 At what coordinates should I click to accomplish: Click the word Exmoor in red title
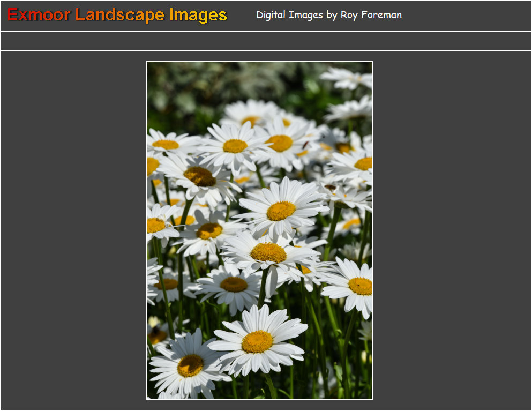(x=39, y=15)
